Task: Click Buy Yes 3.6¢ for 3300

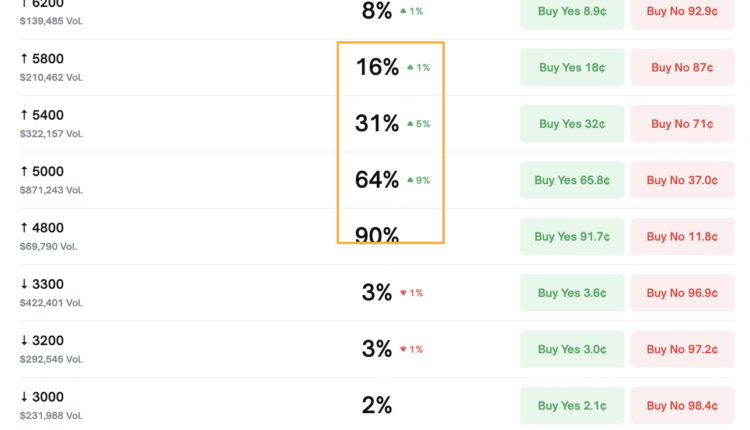Action: [x=572, y=293]
